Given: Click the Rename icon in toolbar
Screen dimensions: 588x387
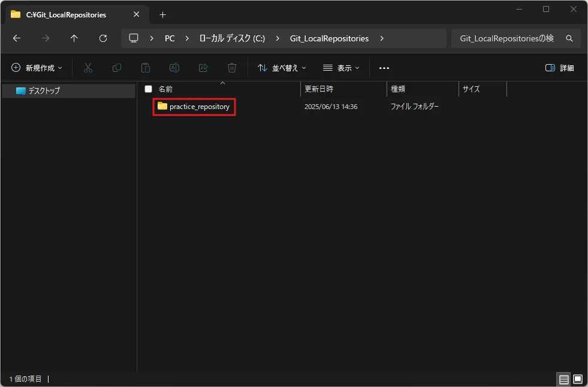Looking at the screenshot, I should (x=174, y=68).
